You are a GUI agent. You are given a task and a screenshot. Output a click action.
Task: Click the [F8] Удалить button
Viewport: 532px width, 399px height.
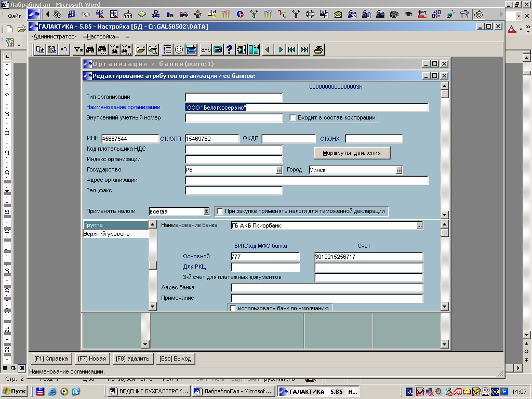pyautogui.click(x=132, y=358)
